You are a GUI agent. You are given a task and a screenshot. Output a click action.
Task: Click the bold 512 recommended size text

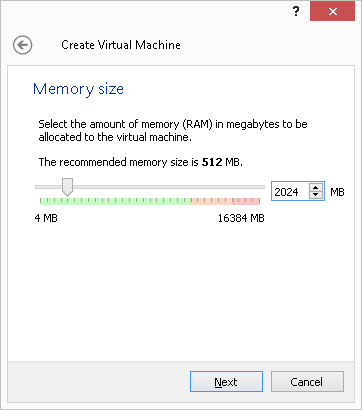coord(212,162)
